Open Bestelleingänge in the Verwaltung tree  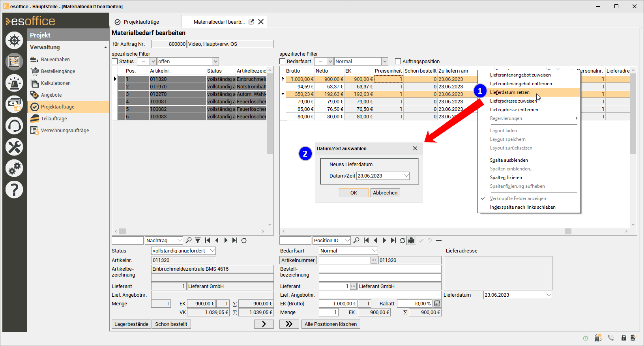coord(58,71)
